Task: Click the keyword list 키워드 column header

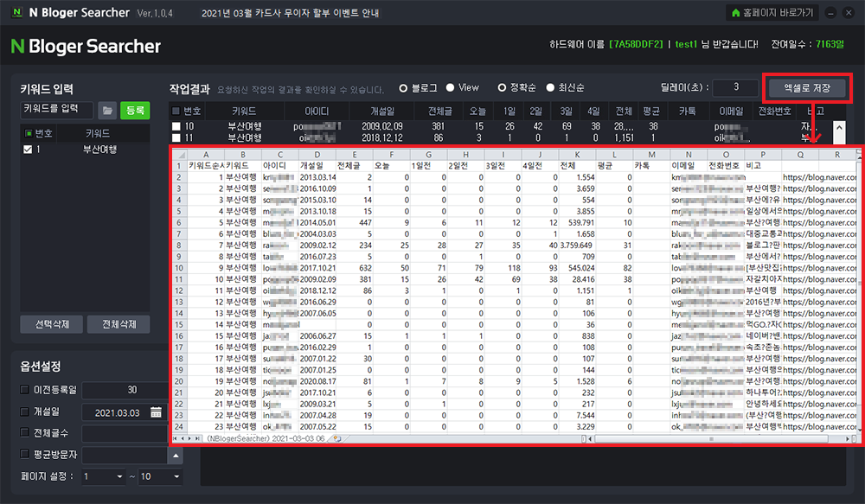Action: tap(98, 133)
